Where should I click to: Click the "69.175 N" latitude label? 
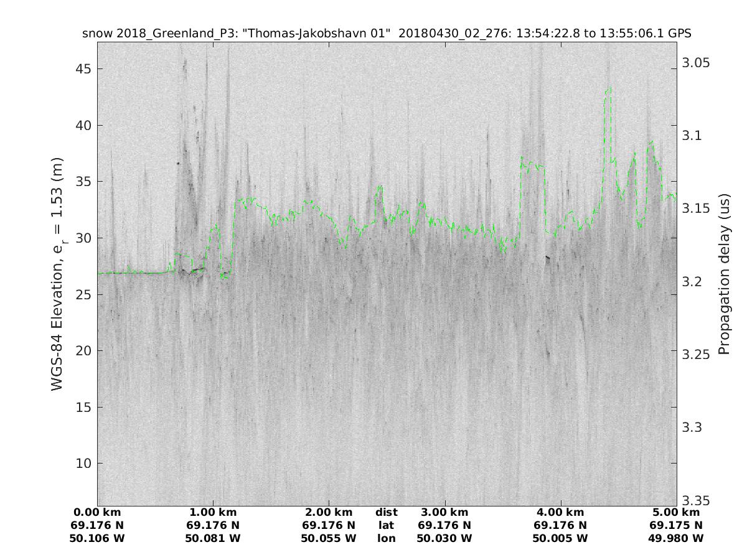pyautogui.click(x=676, y=525)
